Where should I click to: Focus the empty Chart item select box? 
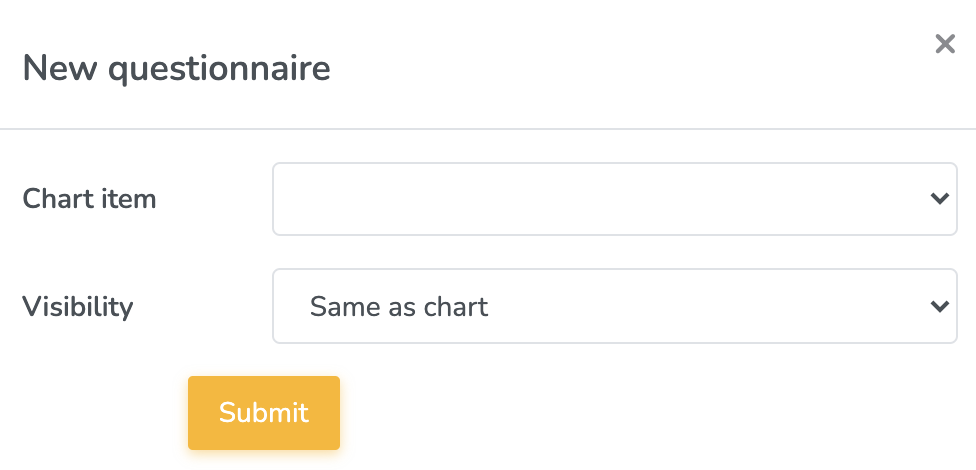click(x=600, y=199)
